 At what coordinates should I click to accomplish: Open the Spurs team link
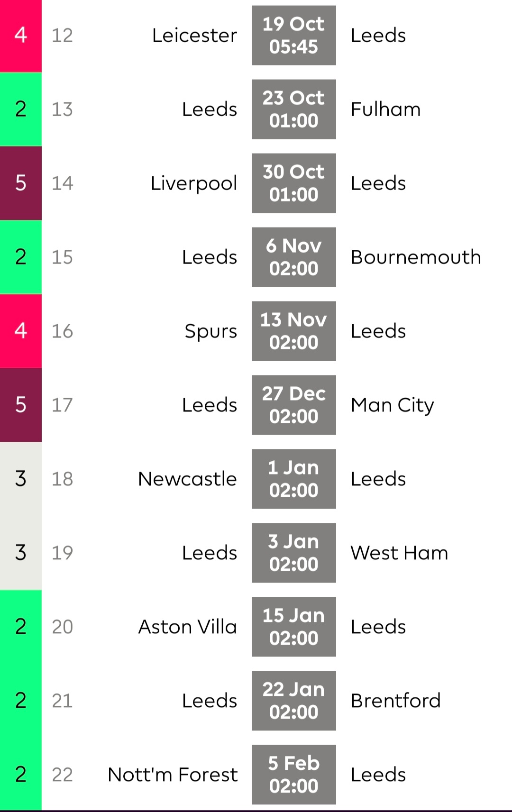click(210, 331)
